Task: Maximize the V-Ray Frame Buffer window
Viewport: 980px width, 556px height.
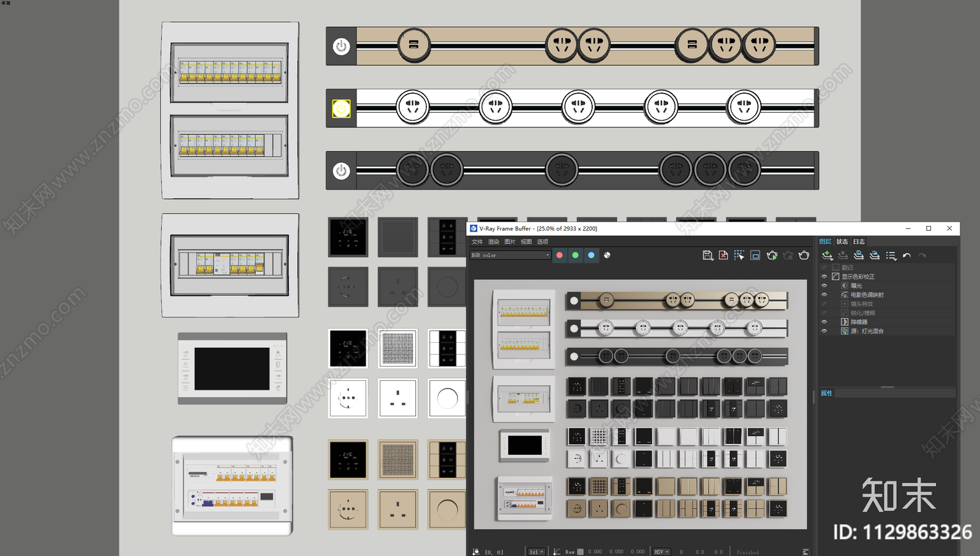Action: click(x=929, y=228)
